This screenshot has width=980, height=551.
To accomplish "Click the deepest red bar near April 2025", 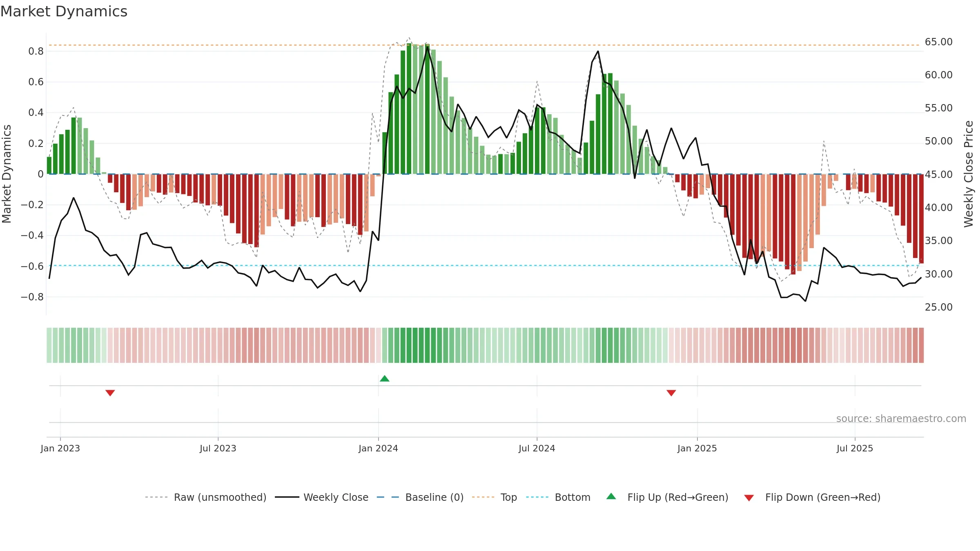I will click(793, 224).
